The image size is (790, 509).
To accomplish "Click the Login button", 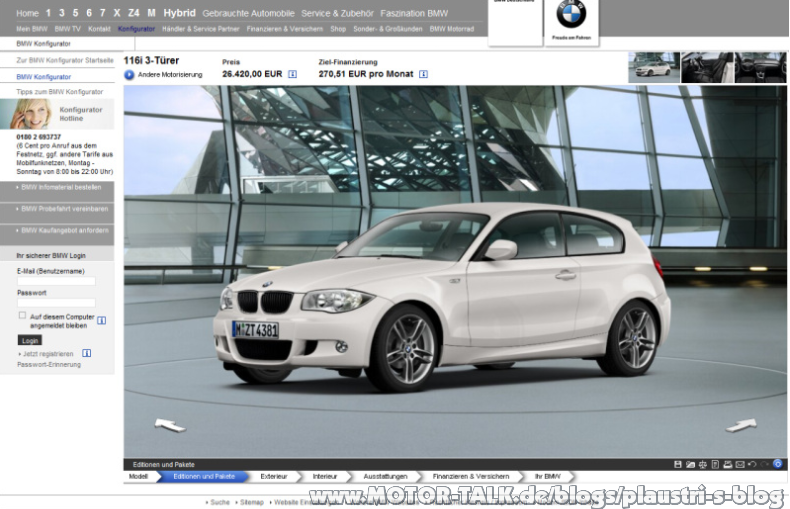I will 30,340.
